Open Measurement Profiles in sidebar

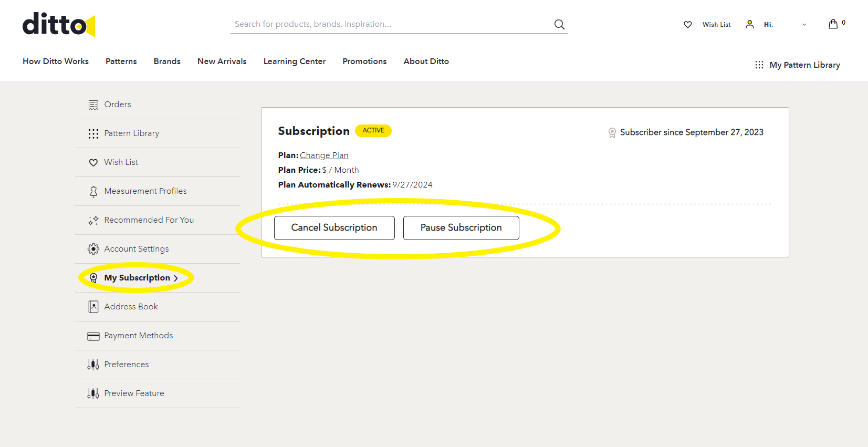pos(145,191)
